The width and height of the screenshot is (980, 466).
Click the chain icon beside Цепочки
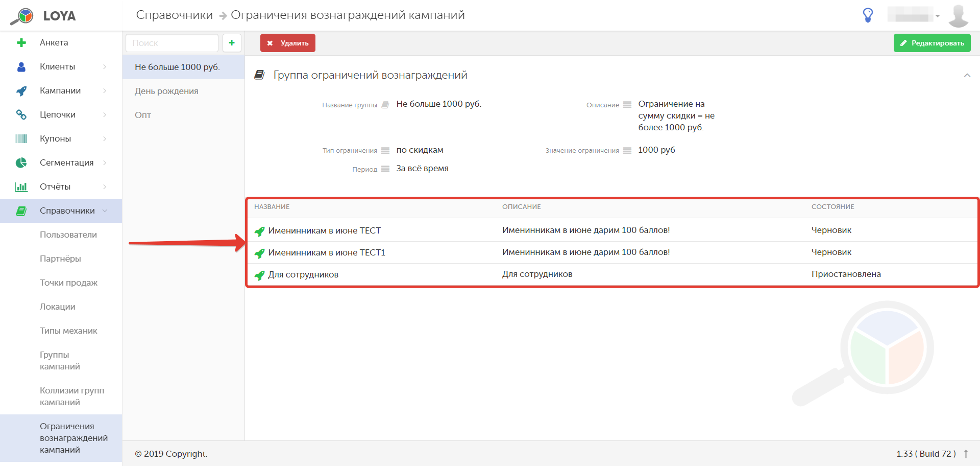(x=21, y=115)
